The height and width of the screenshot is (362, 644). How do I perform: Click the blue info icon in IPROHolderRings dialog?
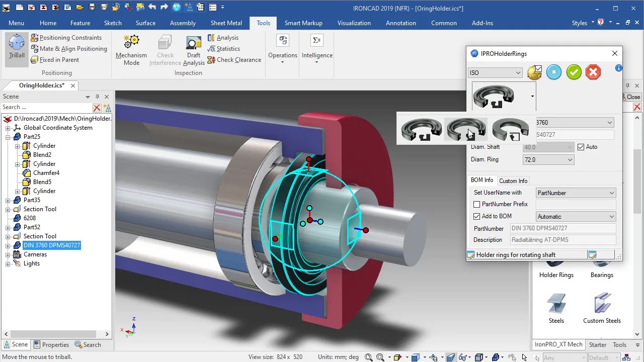point(619,68)
